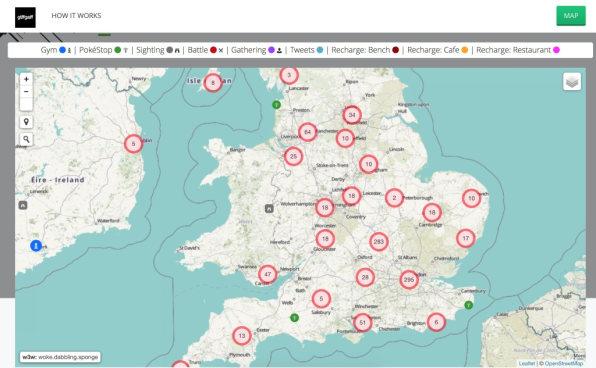The width and height of the screenshot is (596, 368).
Task: Click the red Battle legend dot
Action: 214,50
